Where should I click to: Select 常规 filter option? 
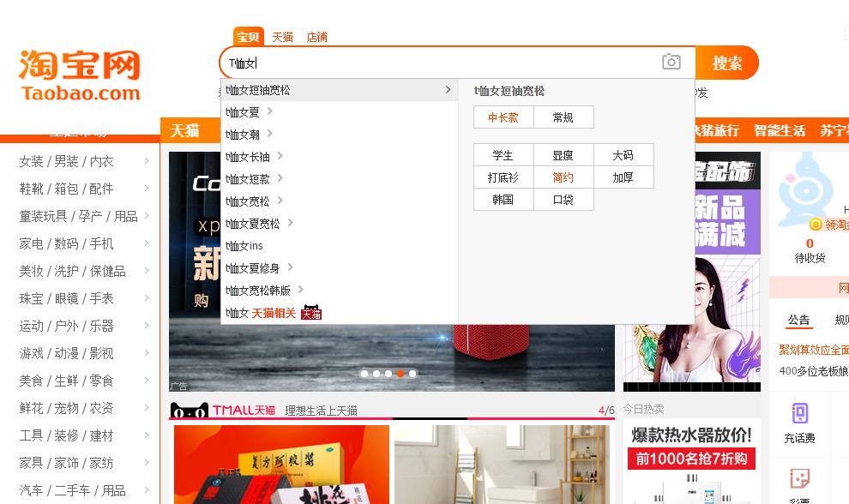click(563, 117)
